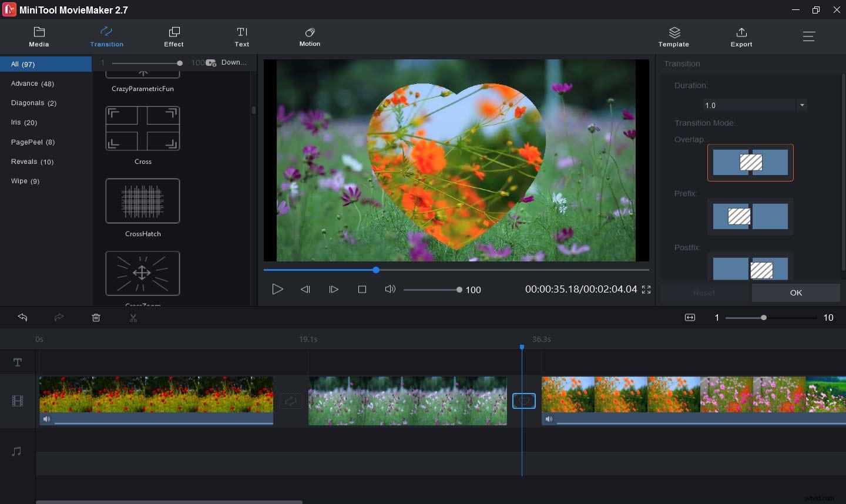Fit timeline to window width
This screenshot has height=504, width=846.
(690, 318)
